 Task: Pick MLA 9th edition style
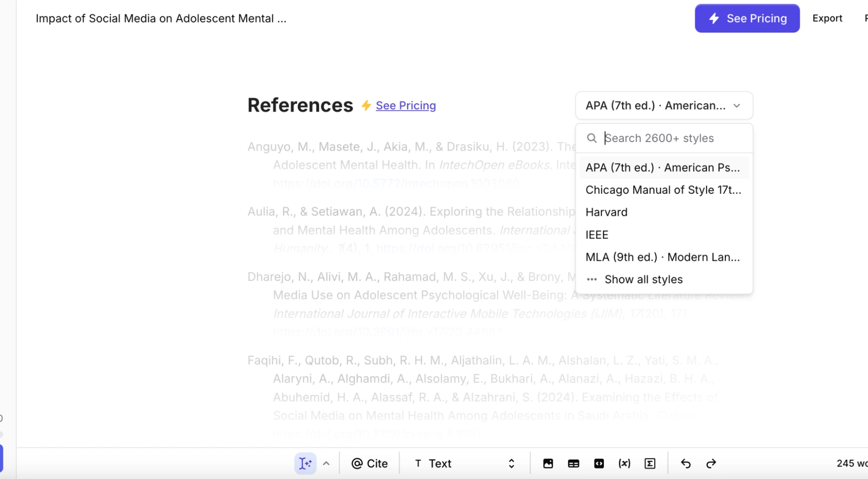(x=663, y=257)
